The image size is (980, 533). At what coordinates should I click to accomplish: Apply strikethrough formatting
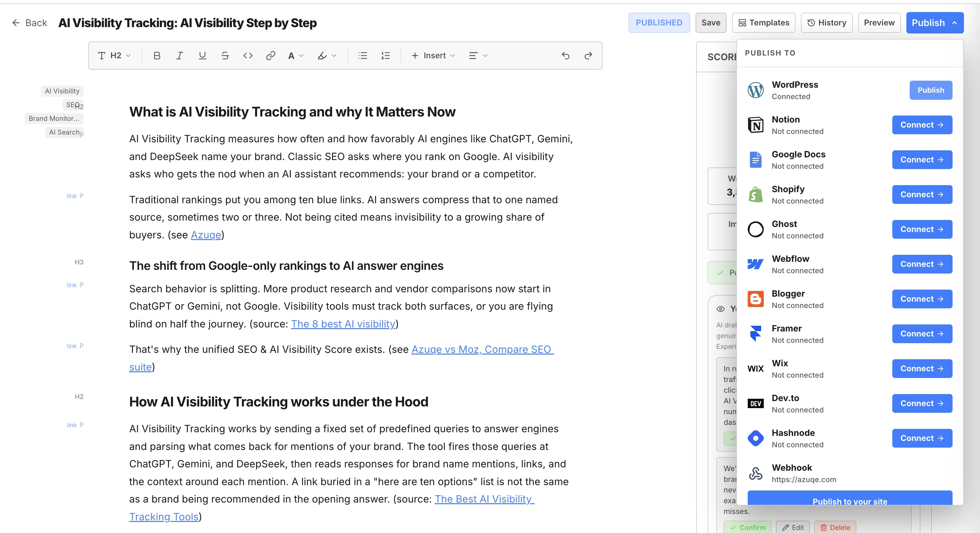click(225, 56)
